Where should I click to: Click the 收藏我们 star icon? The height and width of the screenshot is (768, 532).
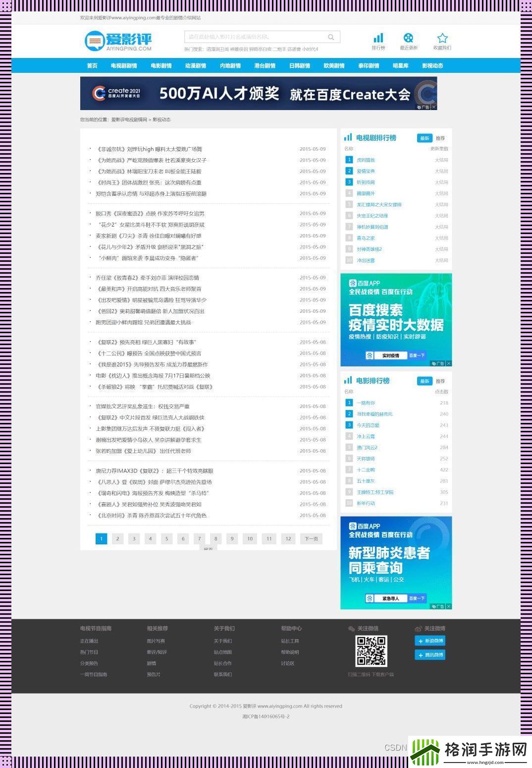(x=442, y=38)
